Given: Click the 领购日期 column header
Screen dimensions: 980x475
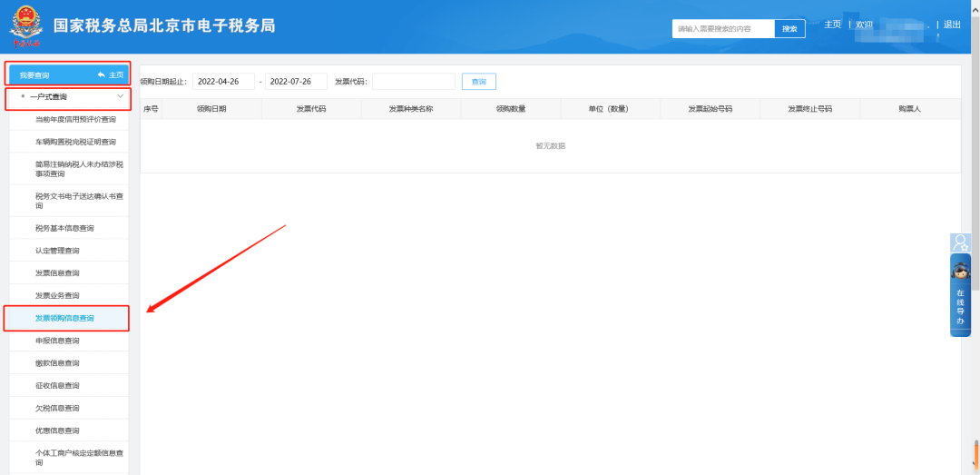Looking at the screenshot, I should point(211,109).
